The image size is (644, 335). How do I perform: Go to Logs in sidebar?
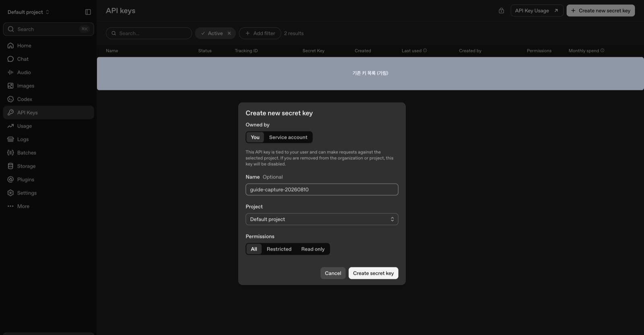click(x=48, y=139)
